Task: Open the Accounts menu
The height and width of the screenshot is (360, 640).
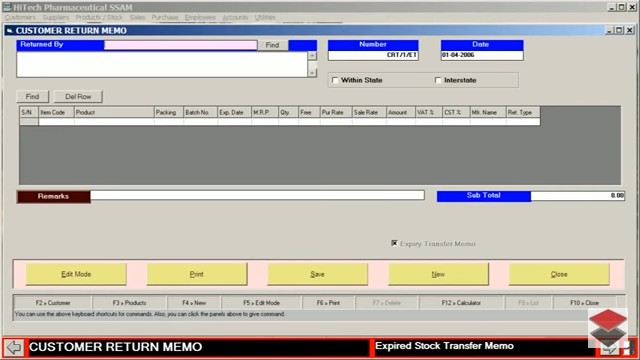Action: (235, 17)
